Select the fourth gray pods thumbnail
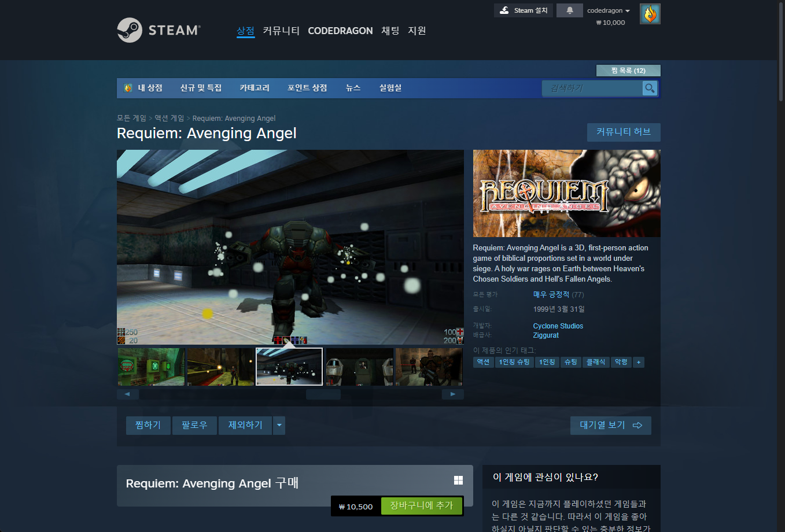Viewport: 785px width, 532px height. pyautogui.click(x=359, y=367)
